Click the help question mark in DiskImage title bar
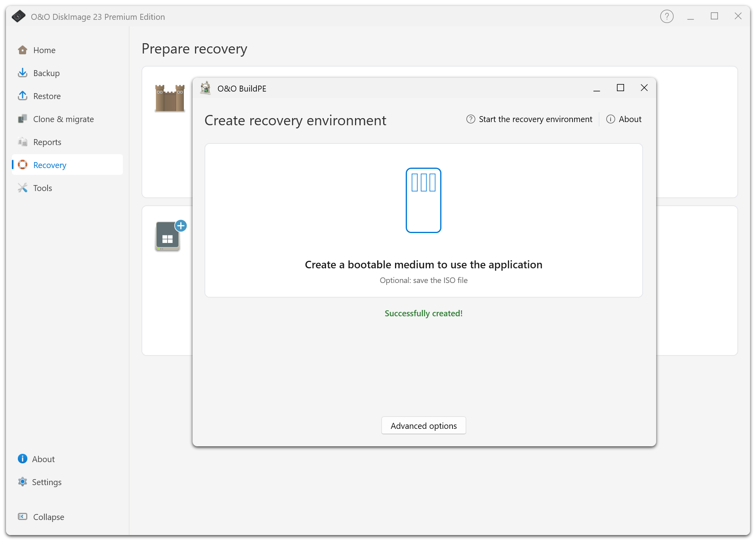The image size is (756, 541). coord(667,17)
